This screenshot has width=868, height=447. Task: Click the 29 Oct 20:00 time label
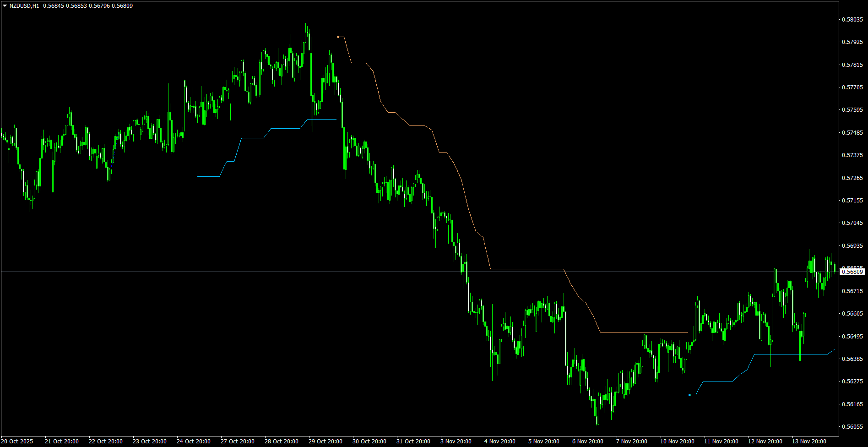(x=325, y=442)
